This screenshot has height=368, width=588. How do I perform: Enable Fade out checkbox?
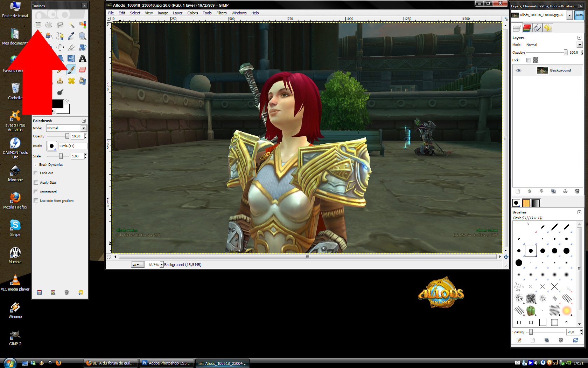pyautogui.click(x=36, y=173)
